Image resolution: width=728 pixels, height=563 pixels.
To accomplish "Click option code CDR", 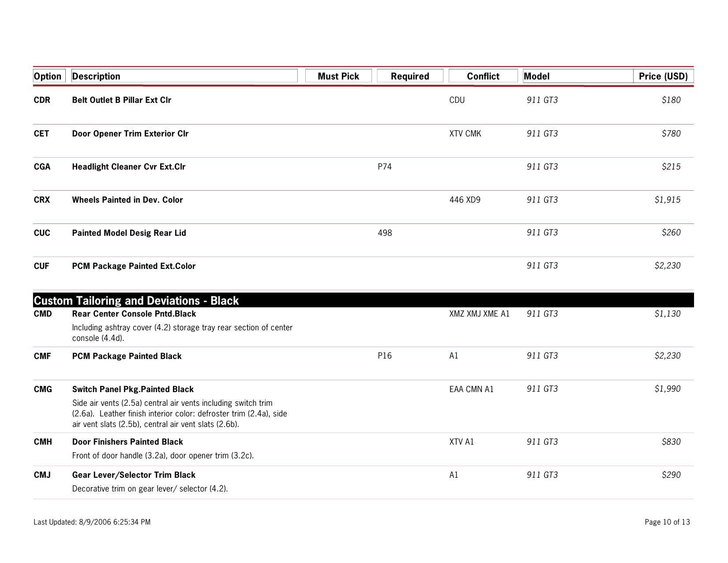I will pyautogui.click(x=42, y=100).
